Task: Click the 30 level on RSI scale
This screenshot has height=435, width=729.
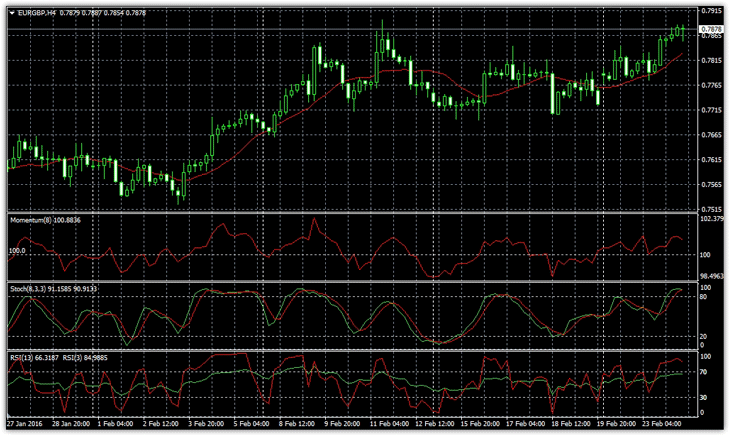Action: pos(705,398)
